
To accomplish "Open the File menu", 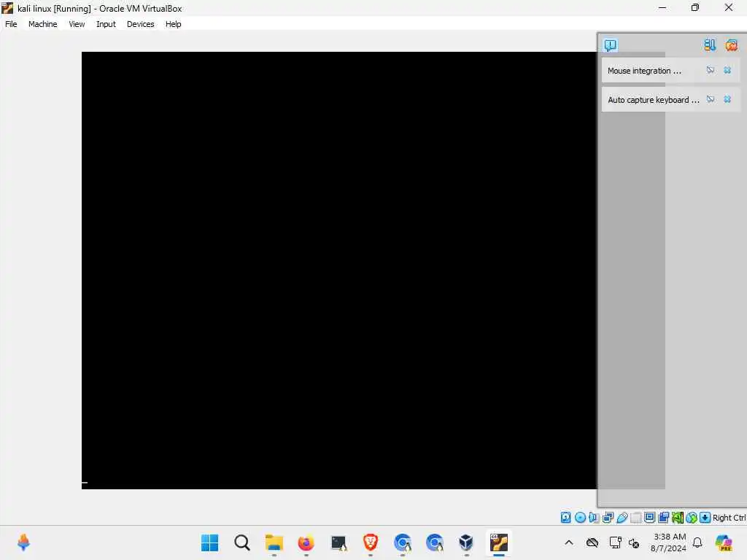I will point(11,24).
